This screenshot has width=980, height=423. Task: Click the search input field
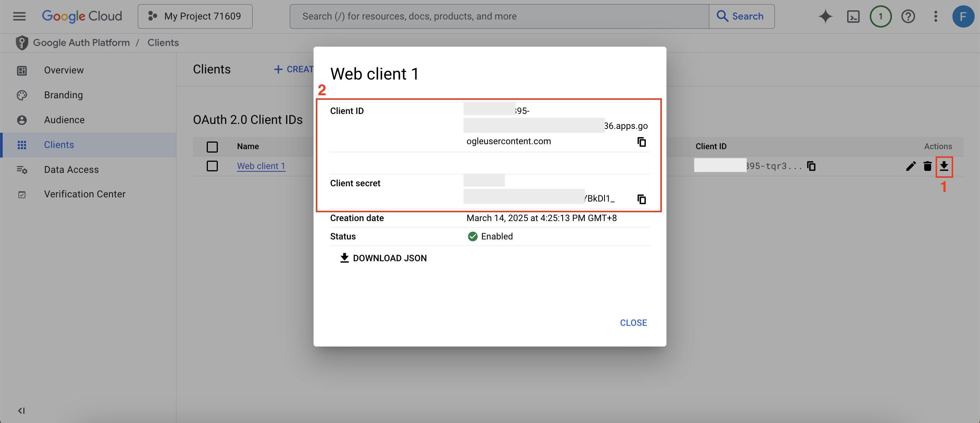499,16
